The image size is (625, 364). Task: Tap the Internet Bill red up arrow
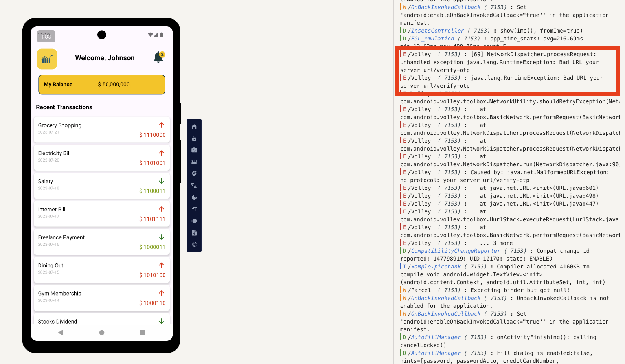tap(162, 209)
